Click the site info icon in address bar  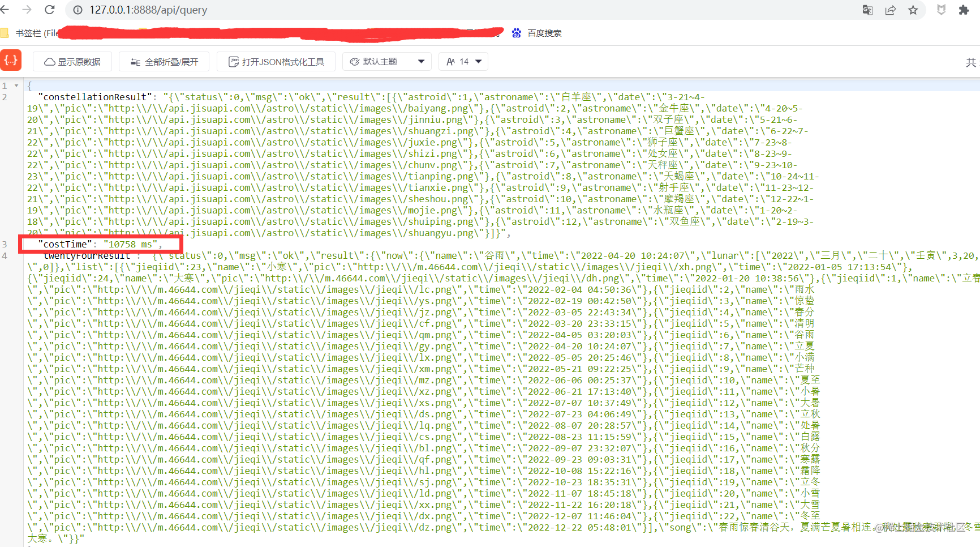coord(78,10)
